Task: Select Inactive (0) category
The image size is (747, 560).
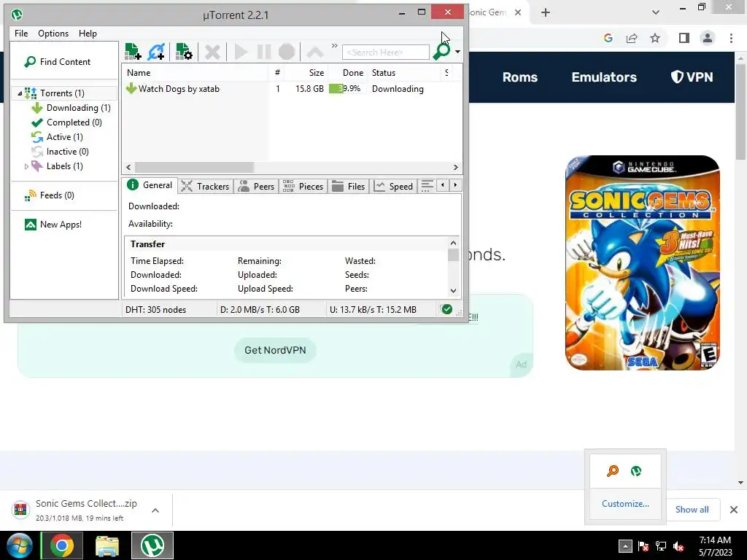Action: (x=60, y=152)
